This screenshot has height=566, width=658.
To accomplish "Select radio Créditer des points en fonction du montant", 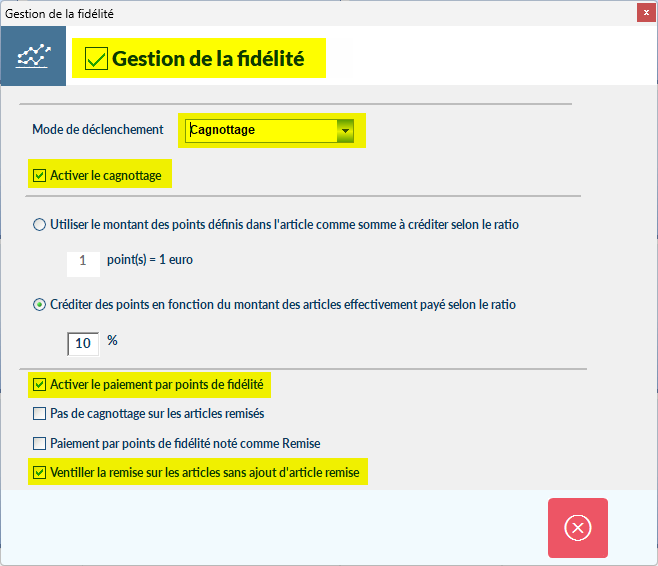I will tap(39, 305).
